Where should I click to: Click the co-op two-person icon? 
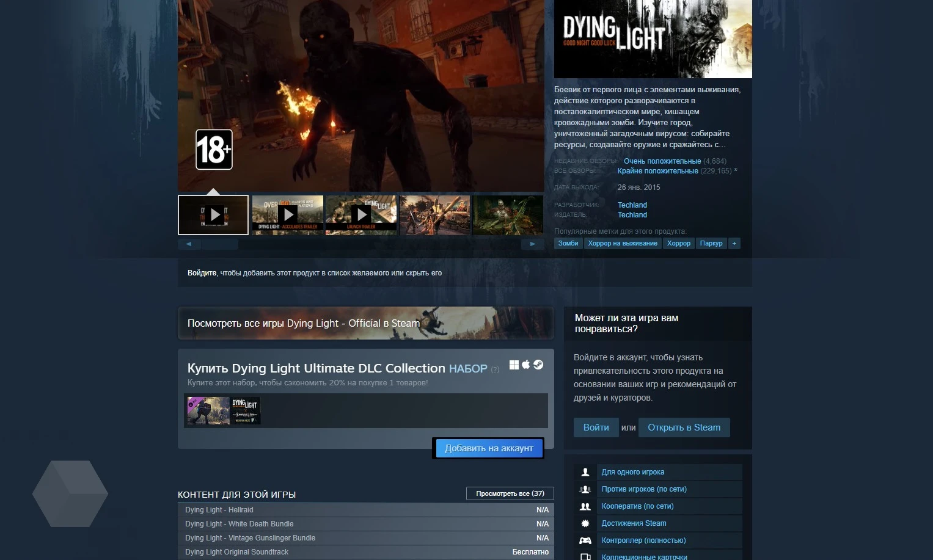[x=585, y=506]
